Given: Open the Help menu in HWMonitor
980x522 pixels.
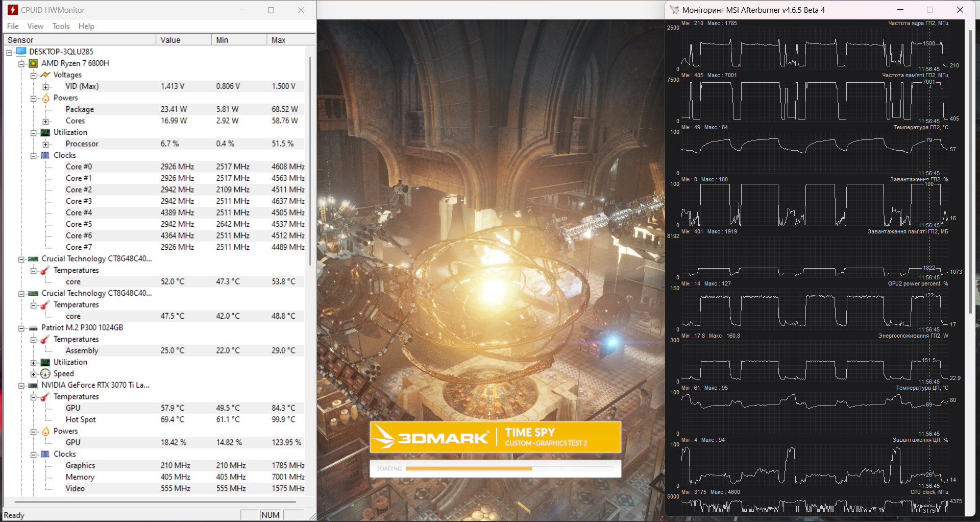Looking at the screenshot, I should [x=86, y=26].
